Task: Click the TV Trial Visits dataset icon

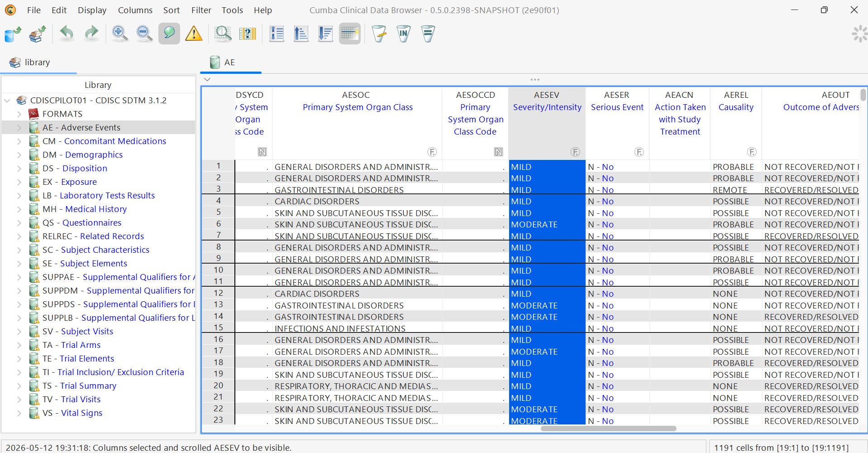Action: [34, 399]
